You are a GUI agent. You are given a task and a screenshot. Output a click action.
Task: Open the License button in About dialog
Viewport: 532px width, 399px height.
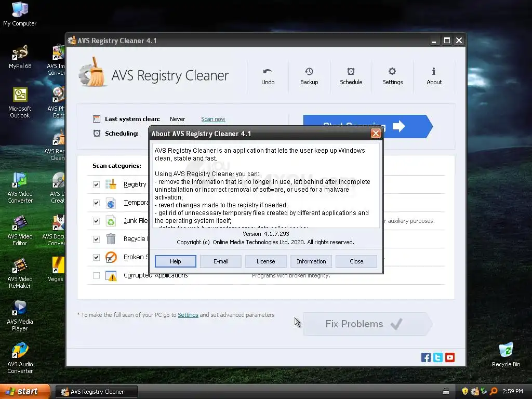tap(265, 261)
